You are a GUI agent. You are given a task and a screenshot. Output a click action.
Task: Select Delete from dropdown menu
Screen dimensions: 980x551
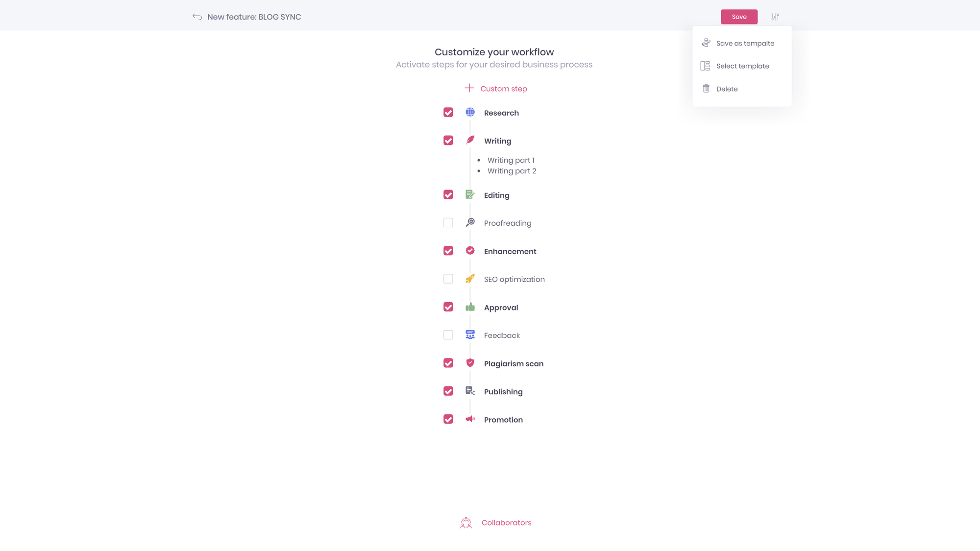point(727,89)
